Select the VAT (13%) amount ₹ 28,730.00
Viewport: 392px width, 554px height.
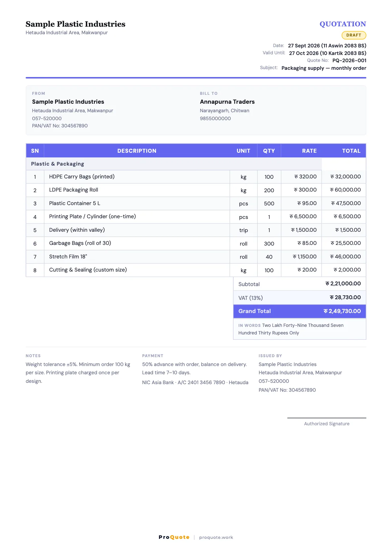point(345,298)
